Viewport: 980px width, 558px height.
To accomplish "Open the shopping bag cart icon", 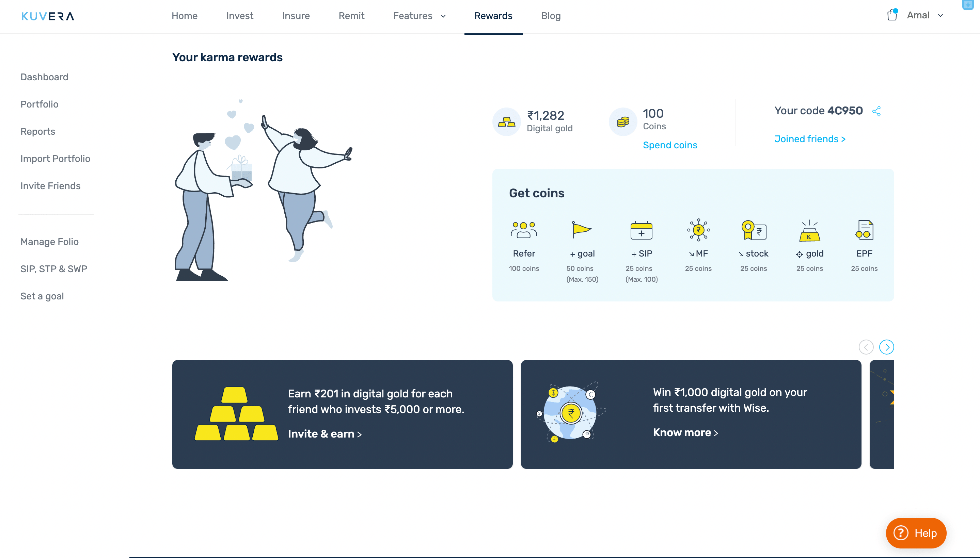I will coord(892,15).
